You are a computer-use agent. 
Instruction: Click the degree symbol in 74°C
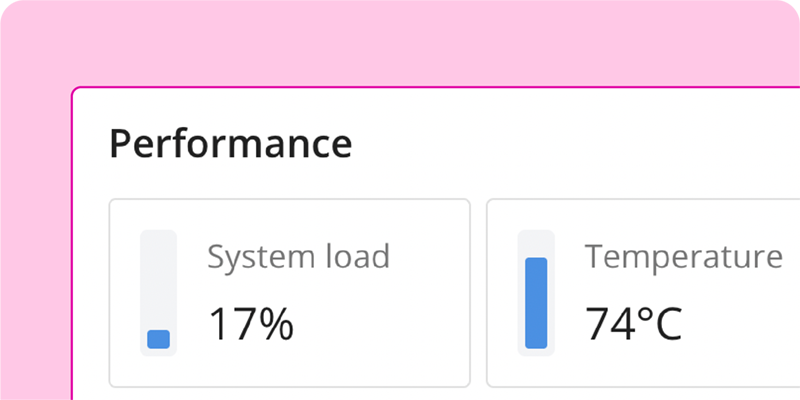click(644, 315)
